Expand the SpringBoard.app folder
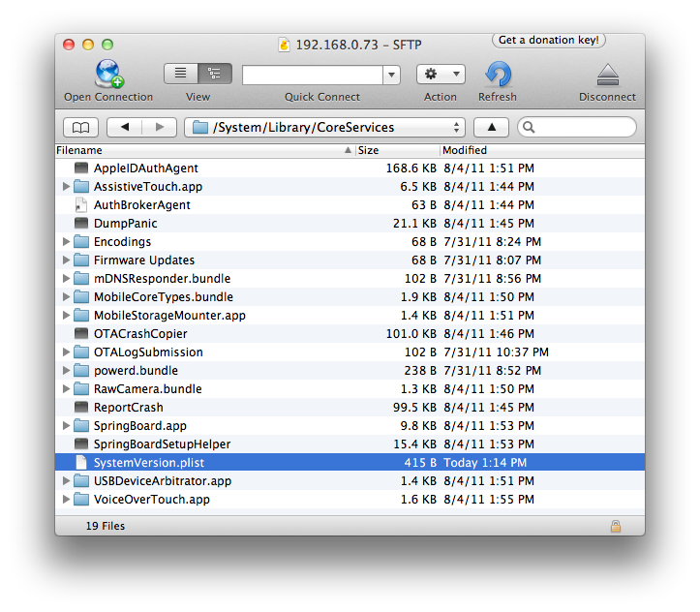The width and height of the screenshot is (700, 612). click(x=66, y=426)
